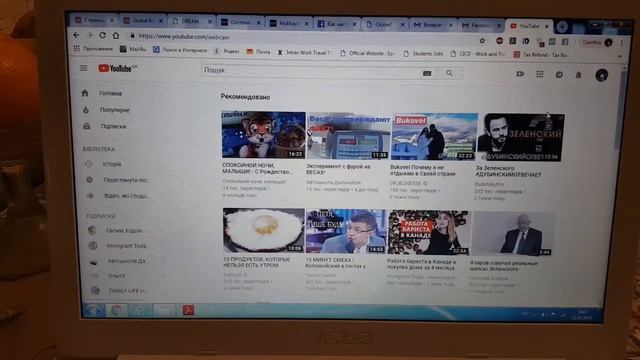Open the account avatar menu

pos(602,75)
